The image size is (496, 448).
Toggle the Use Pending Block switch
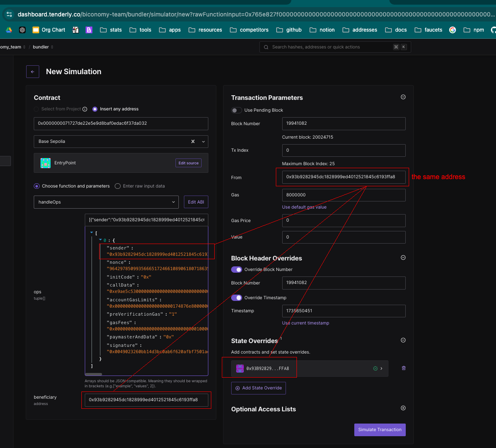237,110
